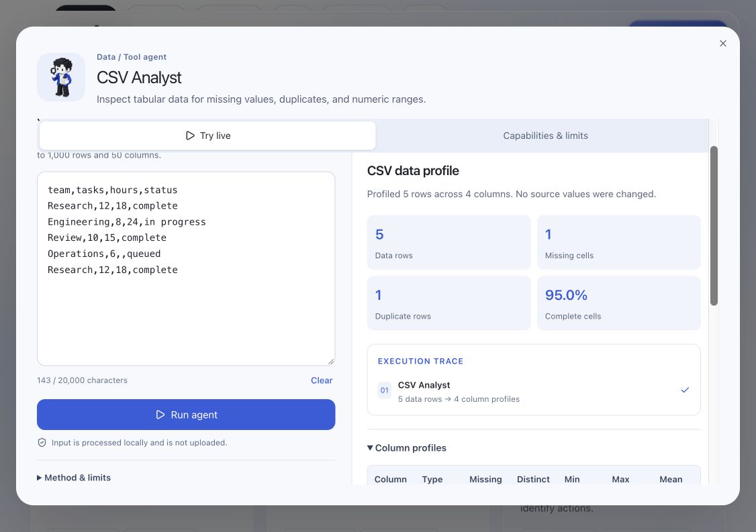The width and height of the screenshot is (756, 532).
Task: Click the Operations,6,,queued line
Action: click(x=103, y=254)
